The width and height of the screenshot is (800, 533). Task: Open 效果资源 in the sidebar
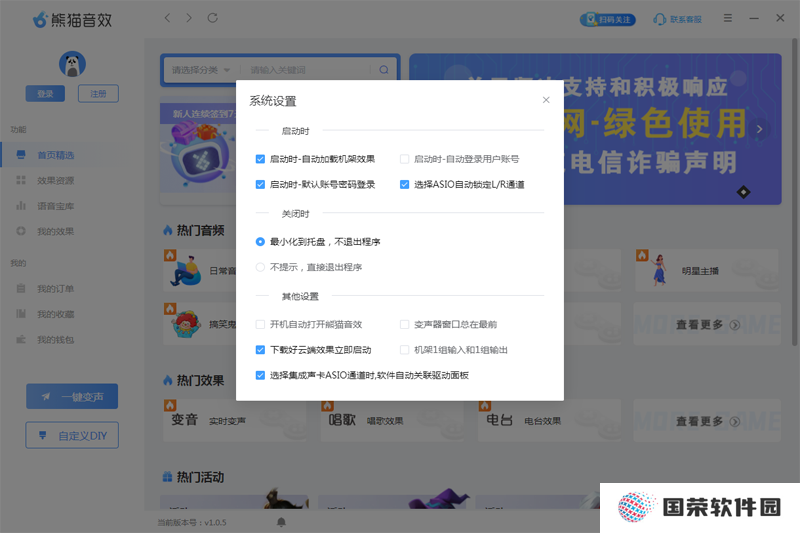pyautogui.click(x=55, y=181)
